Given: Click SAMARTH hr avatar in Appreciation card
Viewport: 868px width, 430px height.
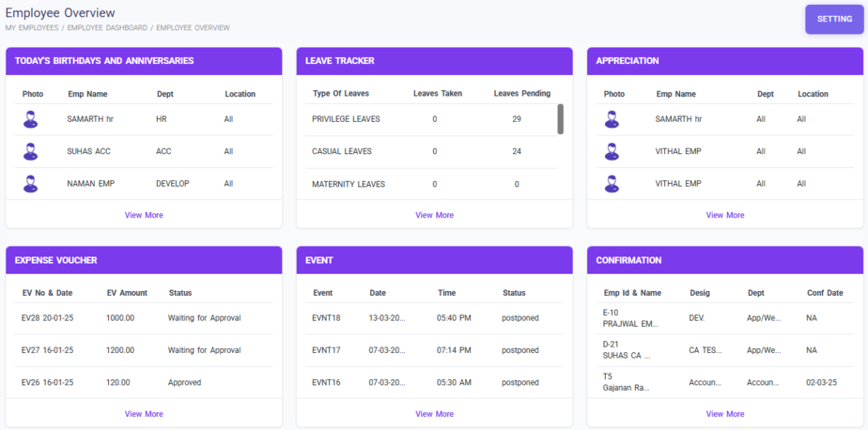Looking at the screenshot, I should [612, 119].
